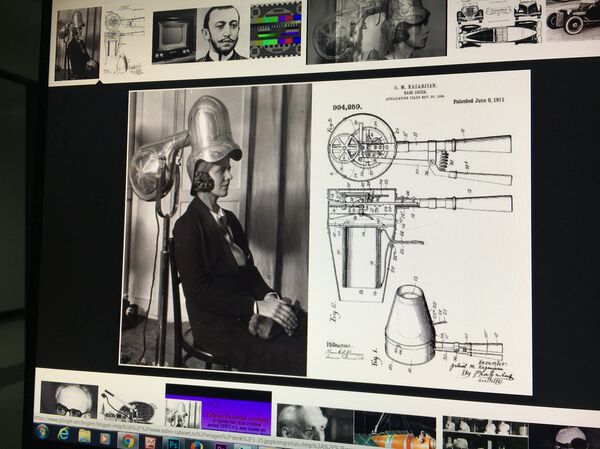This screenshot has height=449, width=600.
Task: Select the bearded man portrait thumbnail
Action: [x=222, y=32]
